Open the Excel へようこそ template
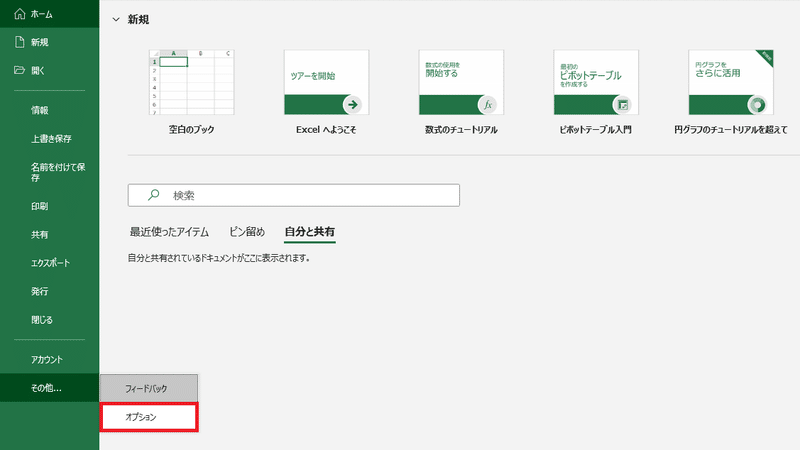The width and height of the screenshot is (800, 450). coord(326,82)
